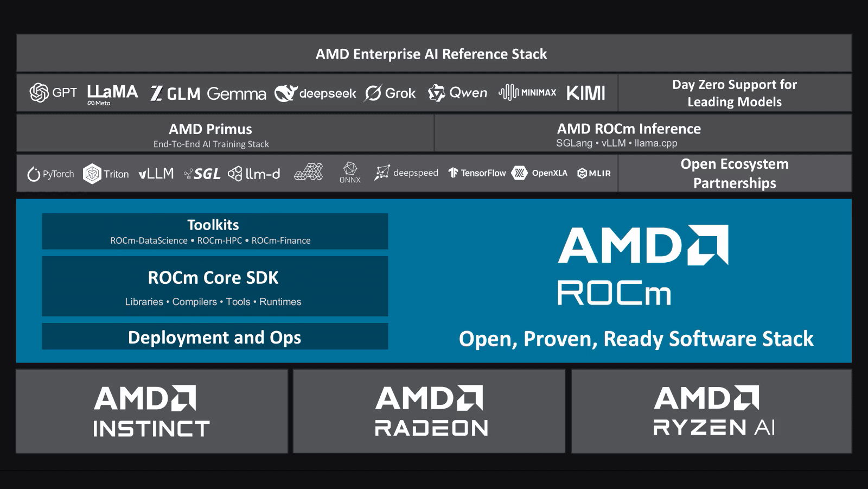Select the Grok logo
868x489 pixels.
[x=390, y=93]
